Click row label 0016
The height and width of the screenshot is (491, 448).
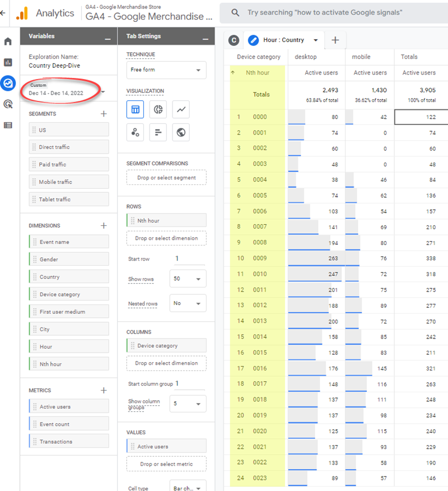pyautogui.click(x=260, y=368)
